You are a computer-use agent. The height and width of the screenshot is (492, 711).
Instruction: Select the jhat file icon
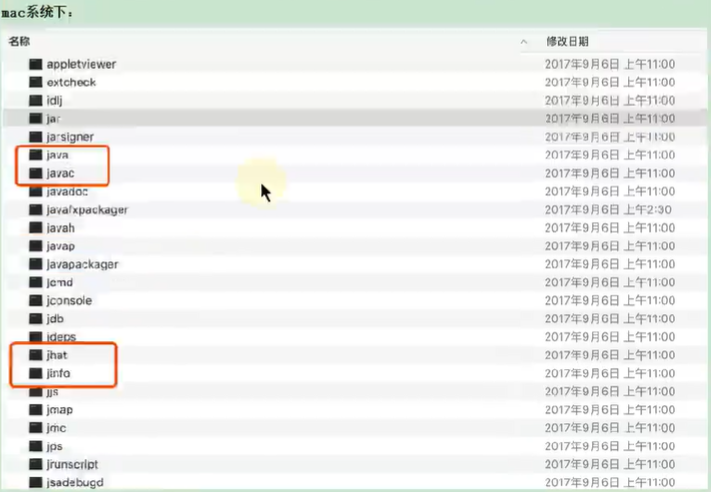(x=36, y=355)
